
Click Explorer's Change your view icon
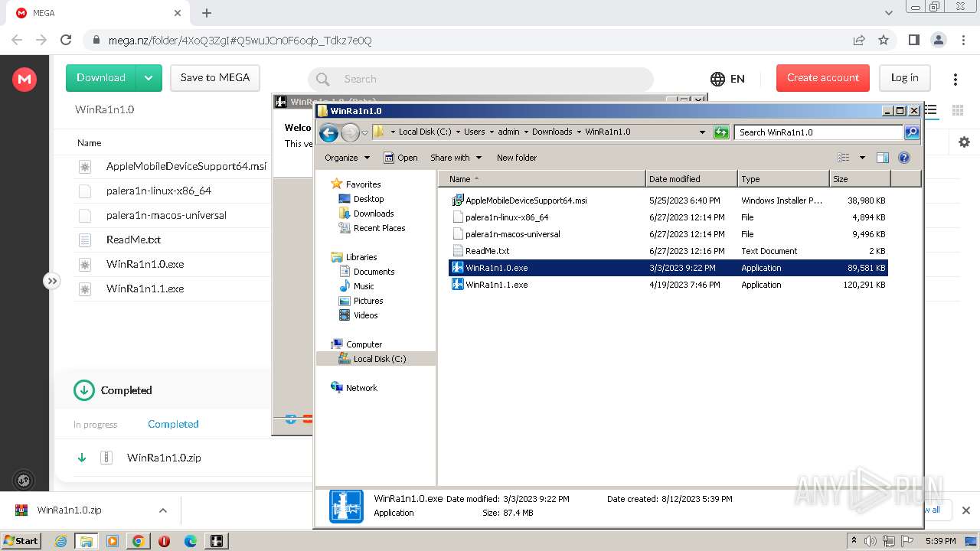pos(843,158)
